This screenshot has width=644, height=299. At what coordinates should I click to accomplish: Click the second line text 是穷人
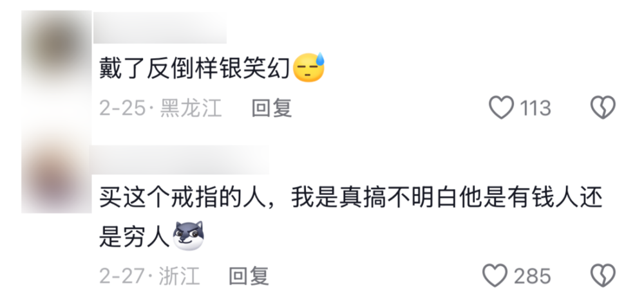click(x=135, y=236)
